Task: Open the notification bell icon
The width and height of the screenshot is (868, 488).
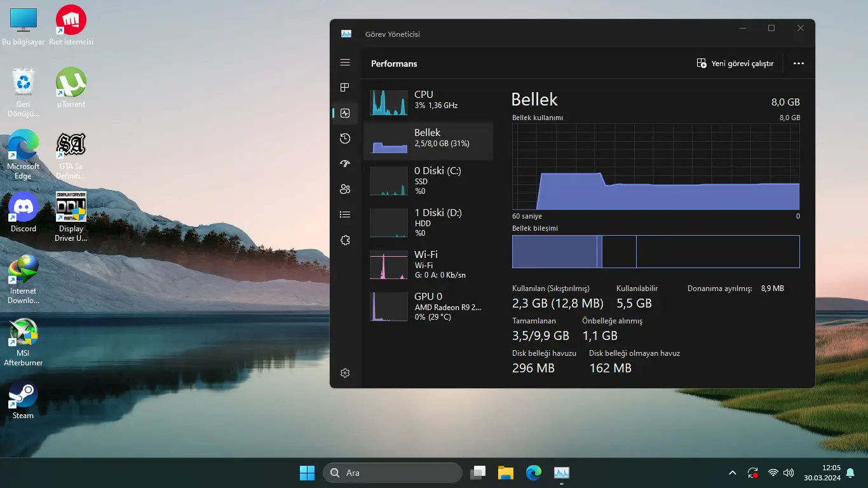Action: tap(850, 473)
